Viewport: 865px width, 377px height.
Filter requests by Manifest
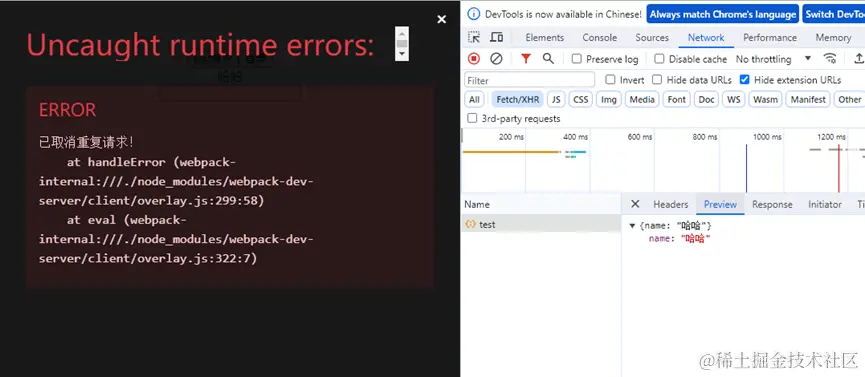coord(808,99)
